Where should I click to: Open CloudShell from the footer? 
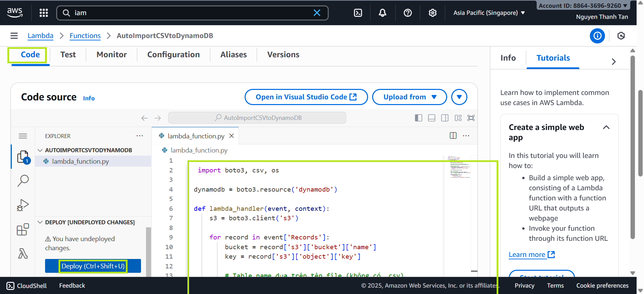(27, 286)
